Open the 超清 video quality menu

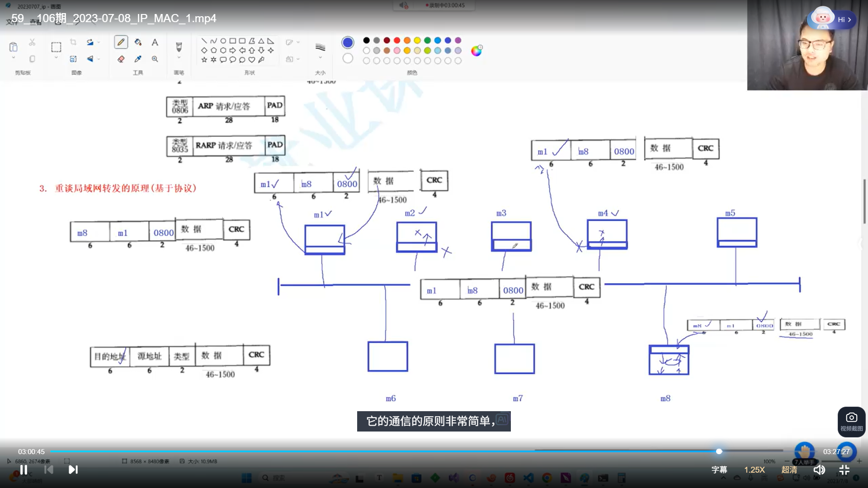[789, 470]
